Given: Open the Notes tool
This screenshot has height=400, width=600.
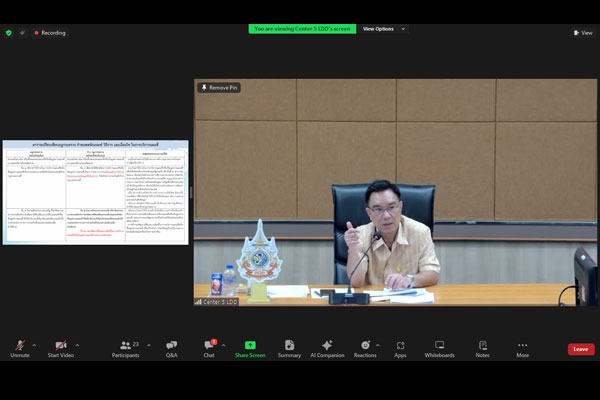Looking at the screenshot, I should (x=482, y=346).
